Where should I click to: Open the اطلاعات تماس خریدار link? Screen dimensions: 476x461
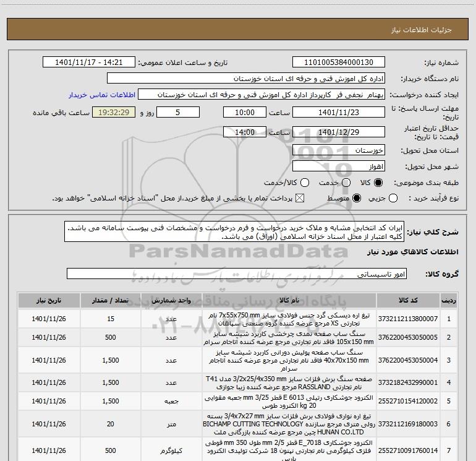click(102, 95)
